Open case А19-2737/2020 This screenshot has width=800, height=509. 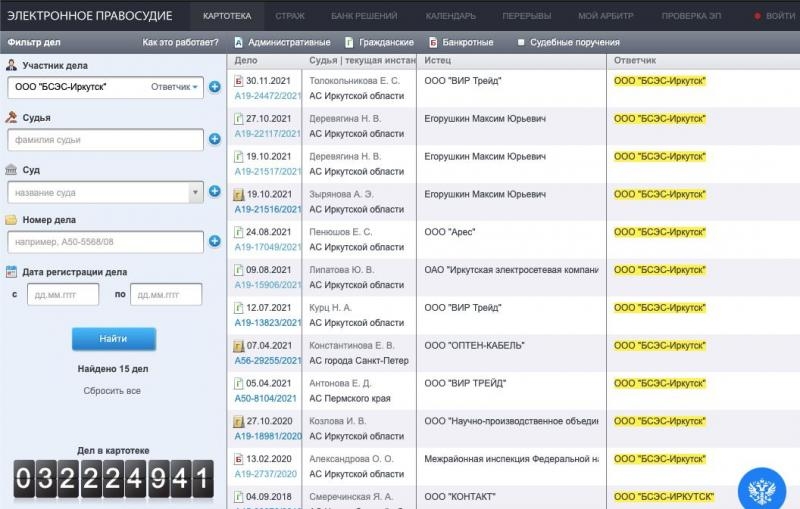265,474
